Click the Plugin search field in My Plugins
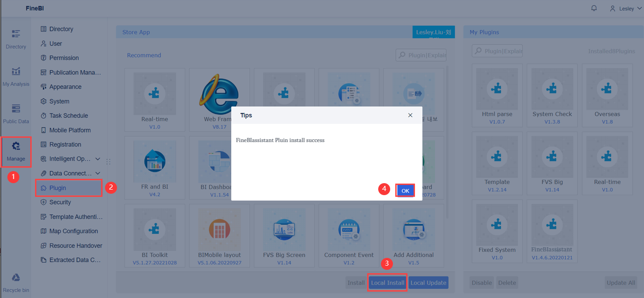Screen dimensions: 644x298 click(x=497, y=51)
